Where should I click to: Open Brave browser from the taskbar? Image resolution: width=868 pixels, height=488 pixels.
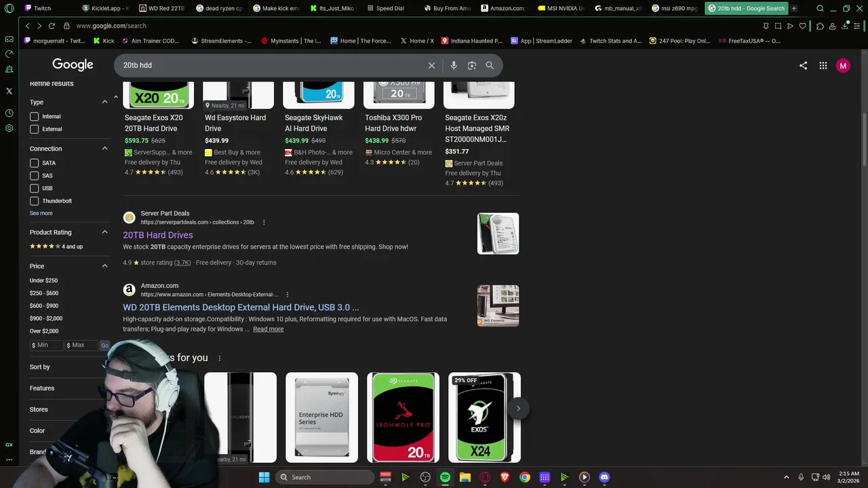505,477
